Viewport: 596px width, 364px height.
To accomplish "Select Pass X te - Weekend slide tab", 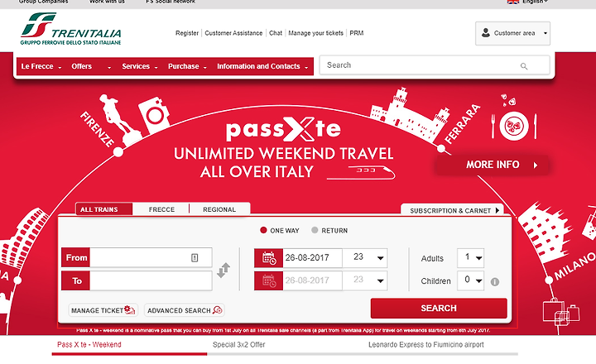I will [89, 345].
